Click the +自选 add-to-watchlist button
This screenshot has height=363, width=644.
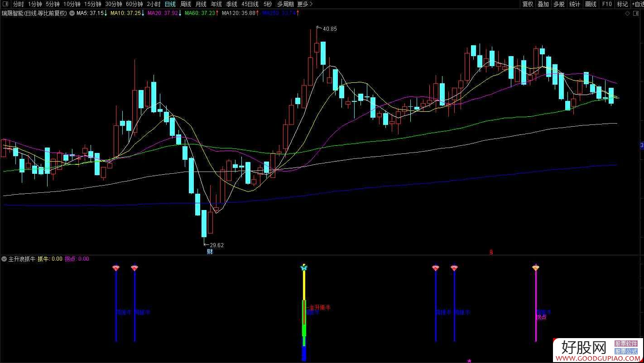point(637,4)
